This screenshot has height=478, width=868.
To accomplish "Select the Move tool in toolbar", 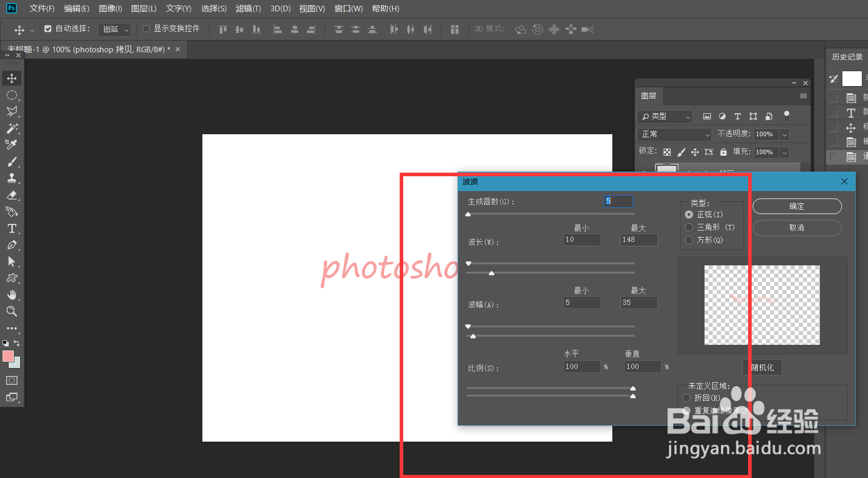I will [12, 78].
